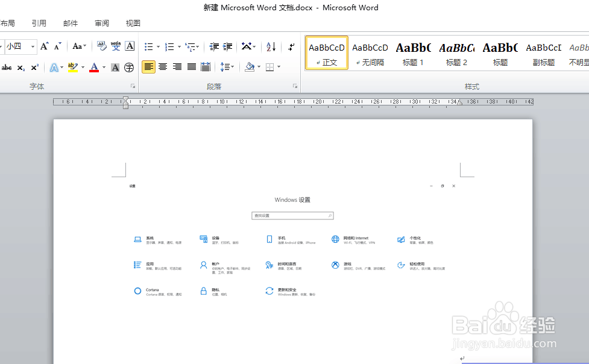Switch to the 邮件 tab
The width and height of the screenshot is (589, 364).
pos(71,24)
